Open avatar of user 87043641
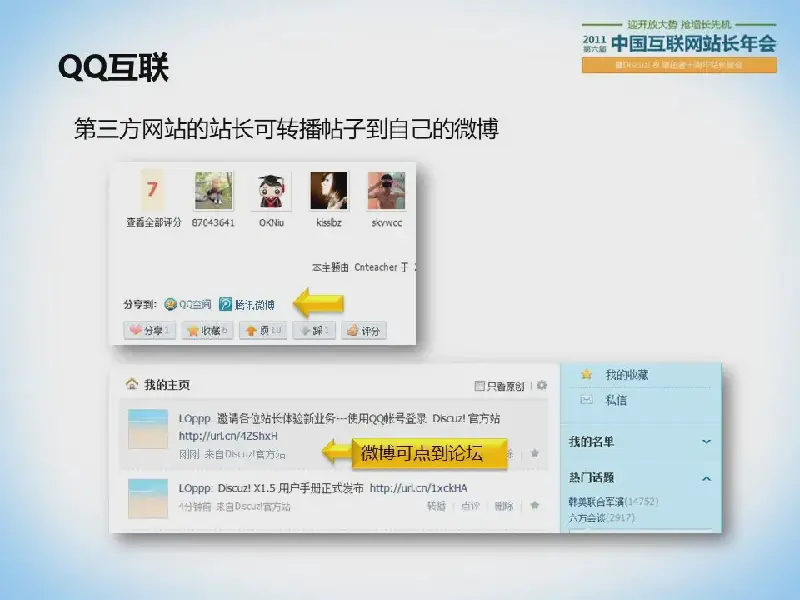800x600 pixels. (213, 191)
